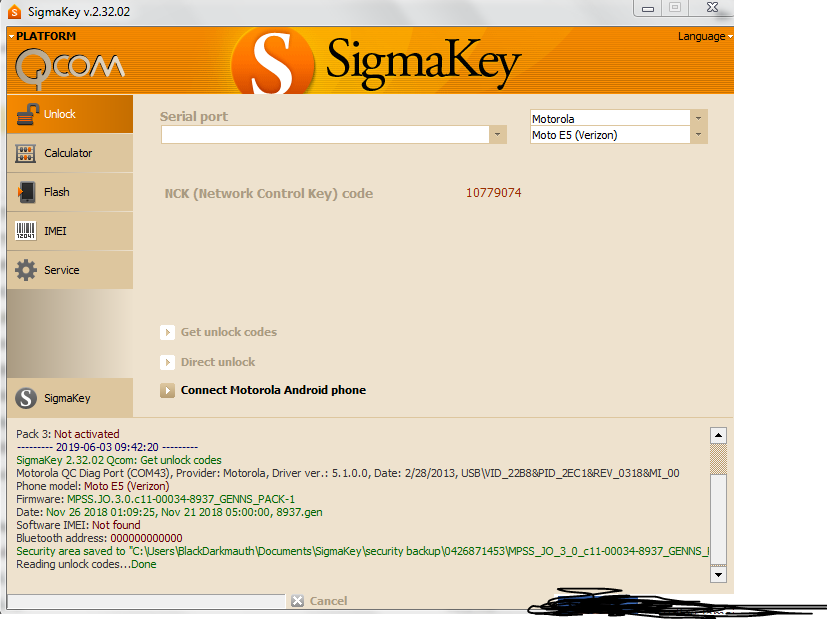
Task: Open the Service tab
Action: click(70, 270)
